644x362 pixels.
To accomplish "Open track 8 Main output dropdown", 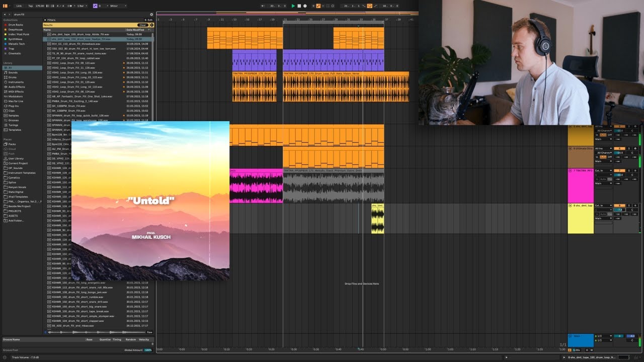I will [603, 218].
